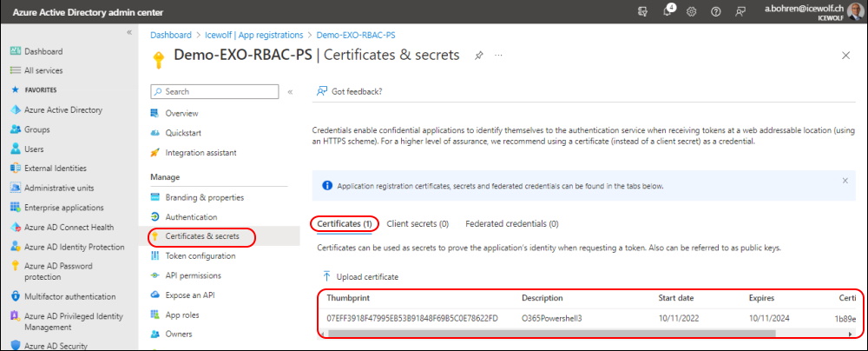Viewport: 868px width, 351px height.
Task: Click into the menu Search box
Action: (x=214, y=91)
